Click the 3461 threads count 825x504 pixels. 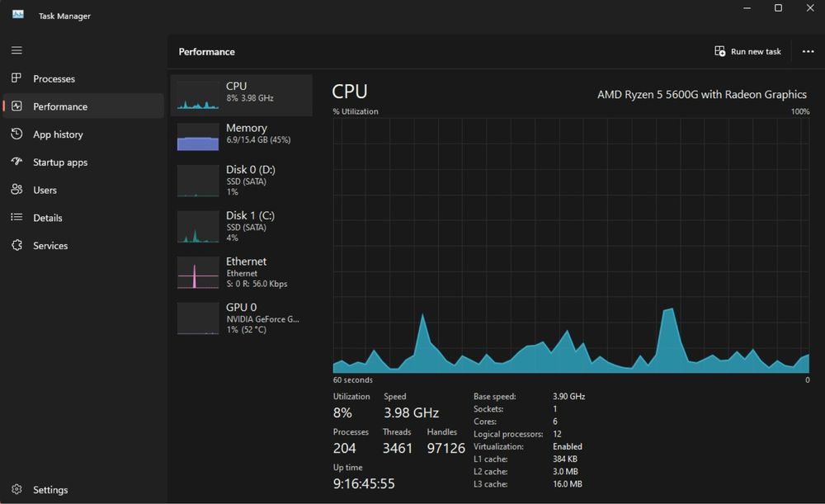[398, 448]
